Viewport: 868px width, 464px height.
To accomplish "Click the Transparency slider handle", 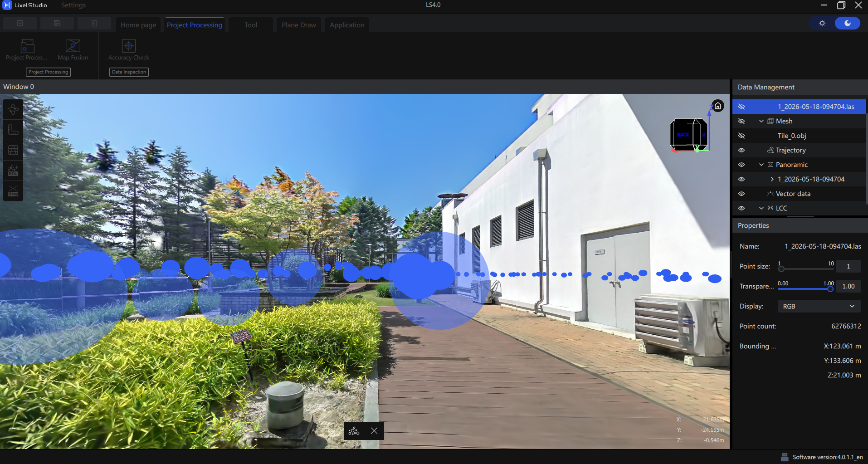I will 830,289.
